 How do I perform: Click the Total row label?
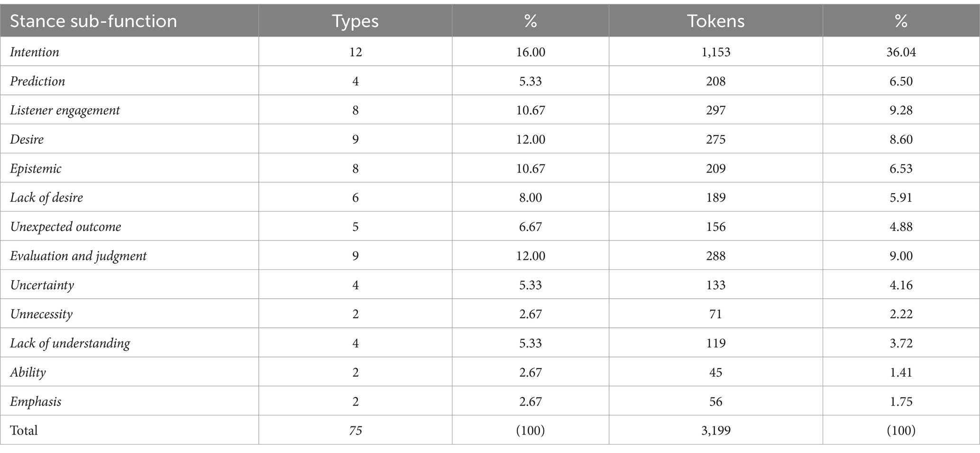24,430
